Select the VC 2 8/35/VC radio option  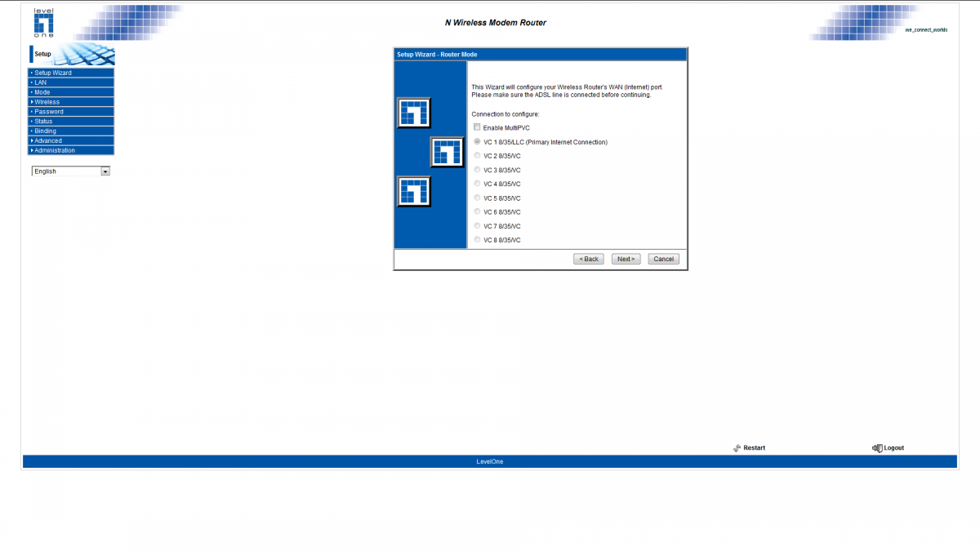click(477, 155)
